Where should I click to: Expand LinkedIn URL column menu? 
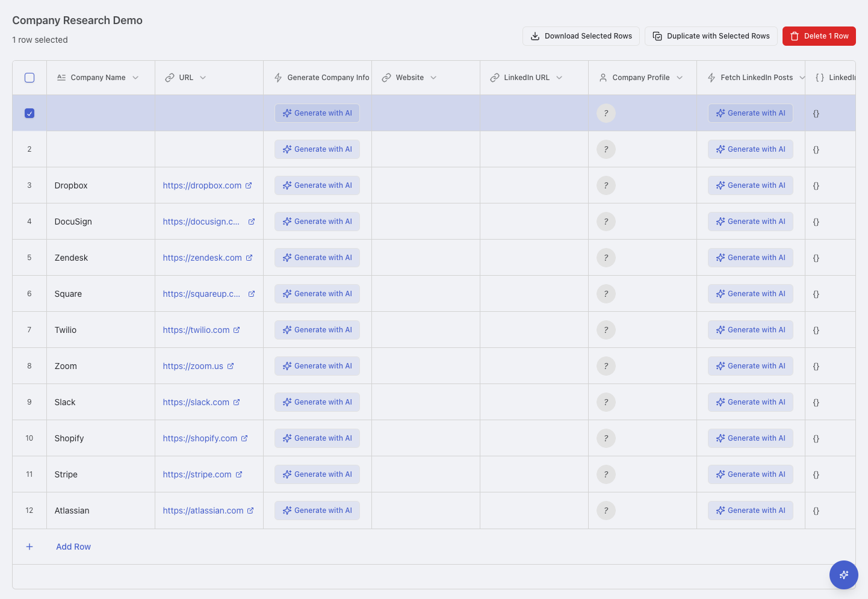coord(559,78)
